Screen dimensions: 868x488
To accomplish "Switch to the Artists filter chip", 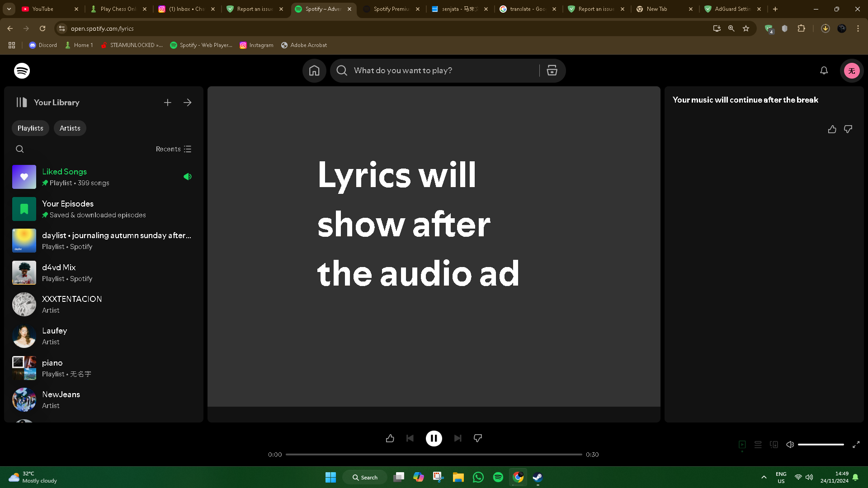I will tap(70, 128).
